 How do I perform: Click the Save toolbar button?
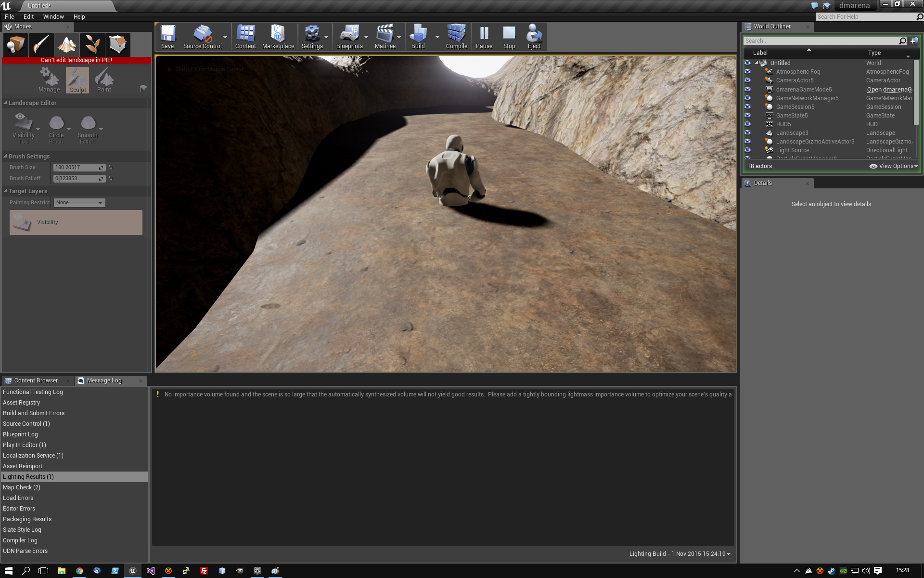coord(167,37)
